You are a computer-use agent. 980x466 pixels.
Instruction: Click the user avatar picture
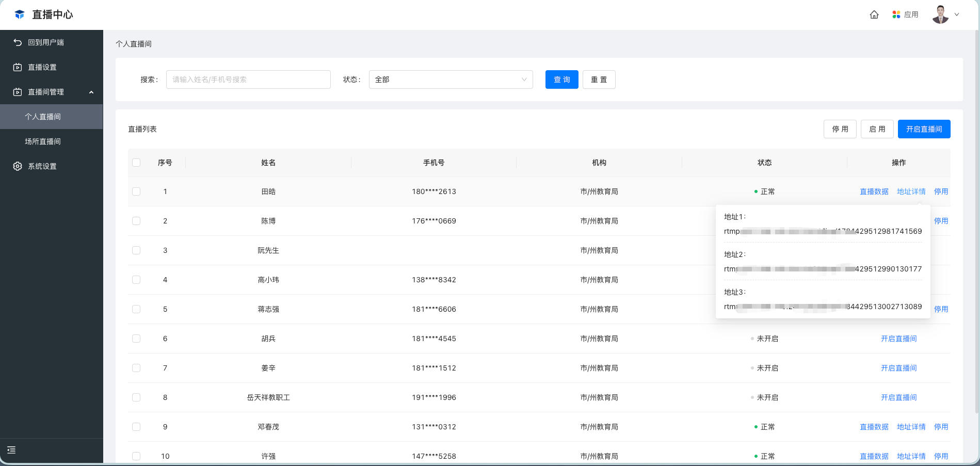point(940,14)
